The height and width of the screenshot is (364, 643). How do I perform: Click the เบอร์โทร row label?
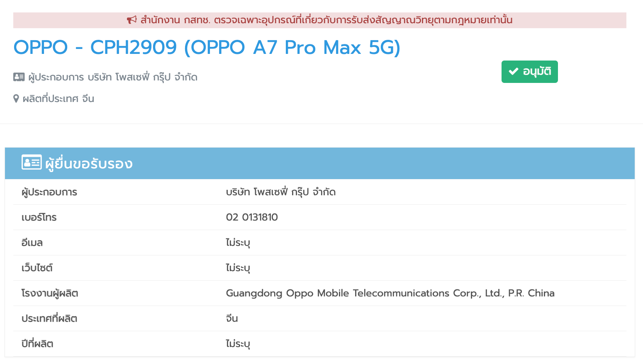pos(39,217)
